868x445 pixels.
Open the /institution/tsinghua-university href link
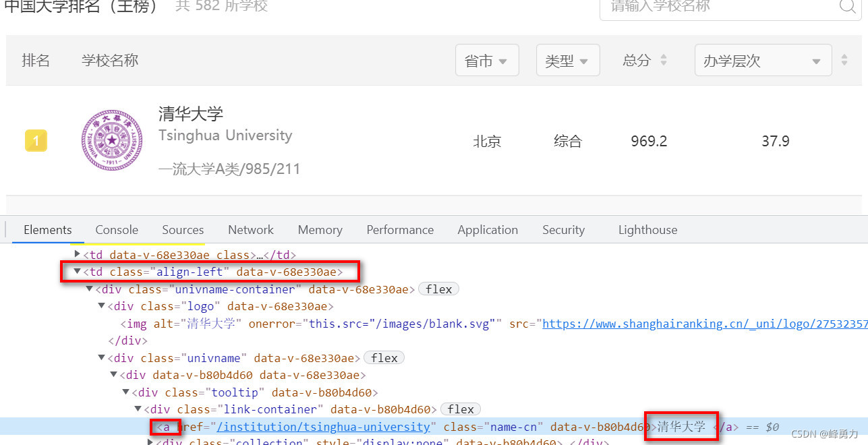[x=324, y=427]
